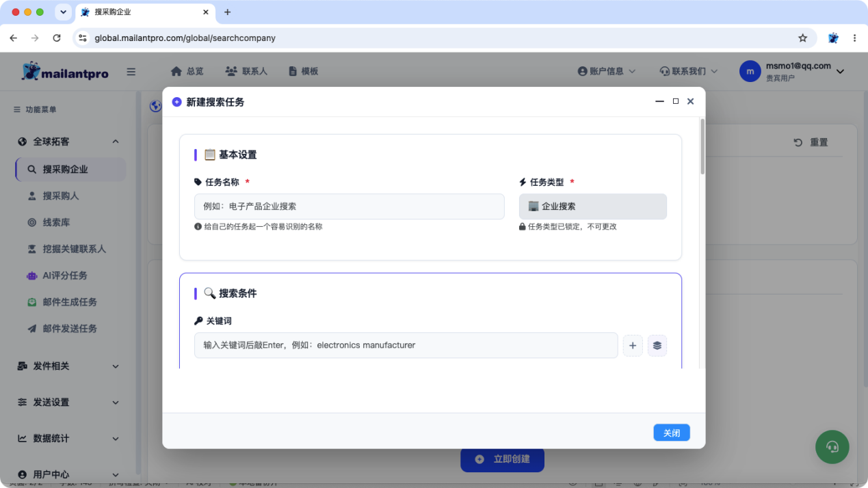Click the mailantpro extension icon in toolbar
Image resolution: width=868 pixels, height=488 pixels.
(833, 38)
